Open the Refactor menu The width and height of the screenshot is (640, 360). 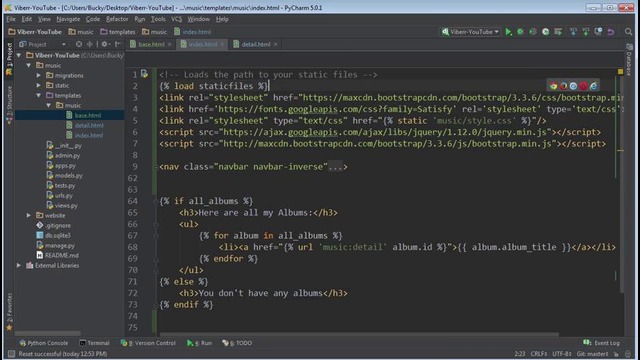pos(117,19)
